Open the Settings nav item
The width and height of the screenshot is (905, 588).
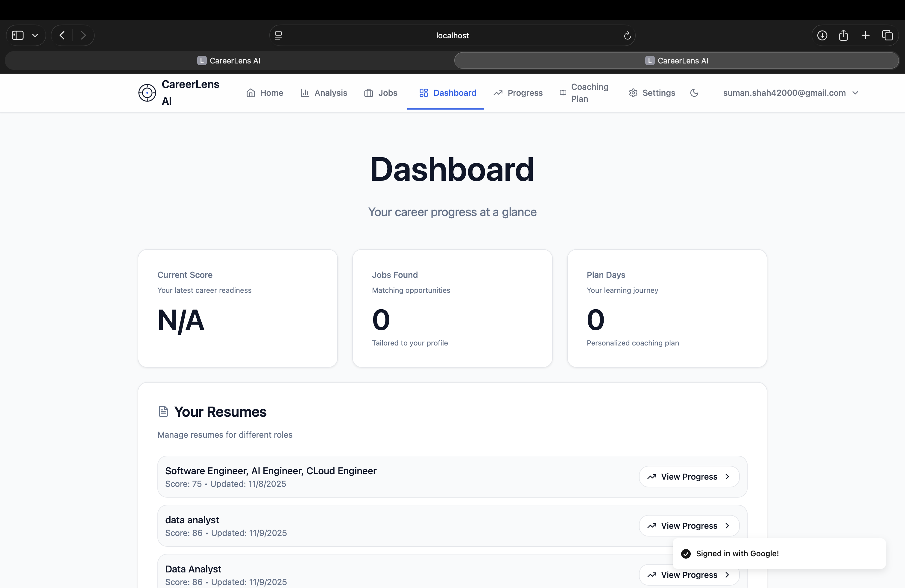click(x=652, y=93)
